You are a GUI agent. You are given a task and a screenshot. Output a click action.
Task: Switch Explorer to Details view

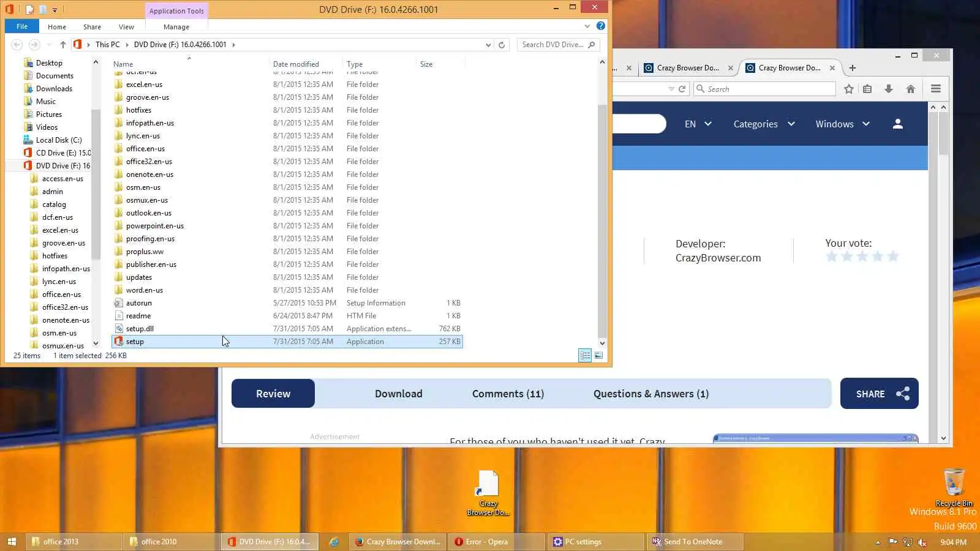(x=585, y=356)
